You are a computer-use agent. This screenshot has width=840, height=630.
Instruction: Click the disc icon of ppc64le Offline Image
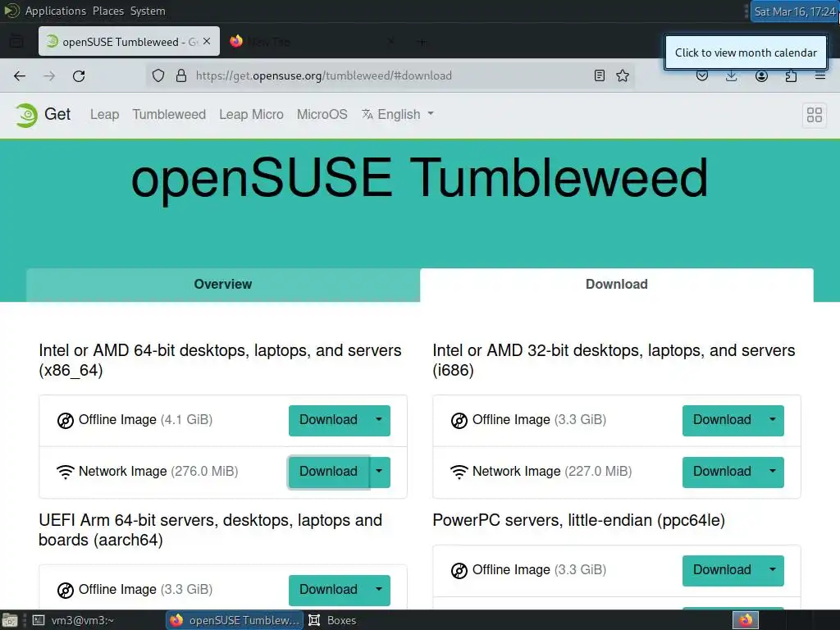[459, 571]
